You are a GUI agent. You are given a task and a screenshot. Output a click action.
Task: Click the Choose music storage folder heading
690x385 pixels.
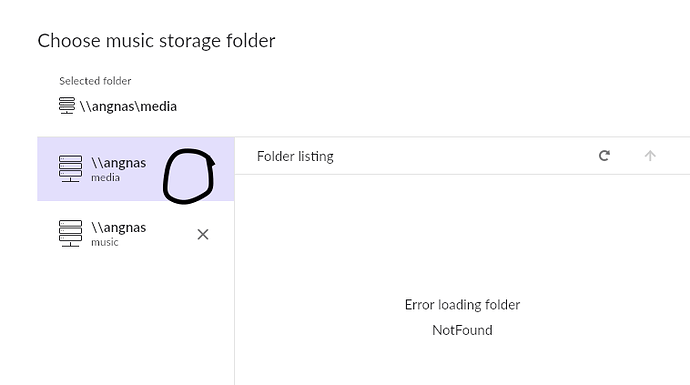click(156, 41)
